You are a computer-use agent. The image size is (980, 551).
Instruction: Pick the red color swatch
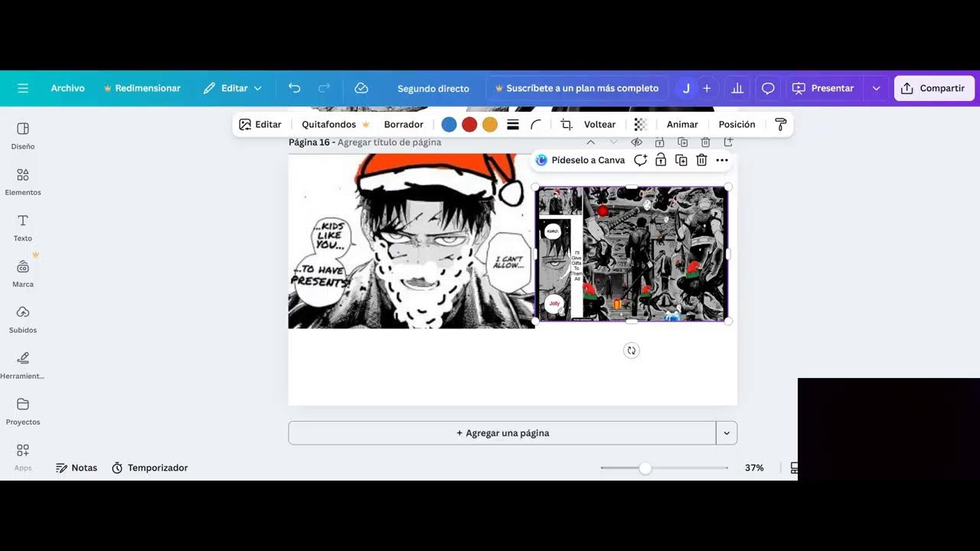[x=469, y=124]
